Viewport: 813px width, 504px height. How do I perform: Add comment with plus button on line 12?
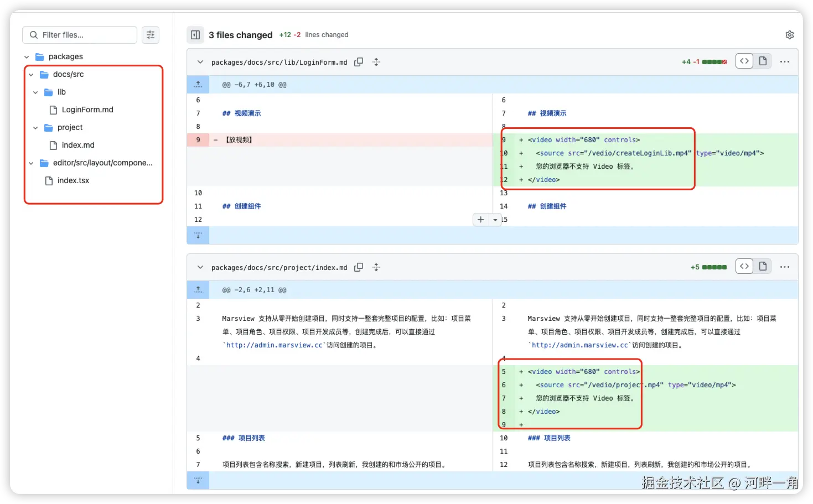click(x=480, y=220)
